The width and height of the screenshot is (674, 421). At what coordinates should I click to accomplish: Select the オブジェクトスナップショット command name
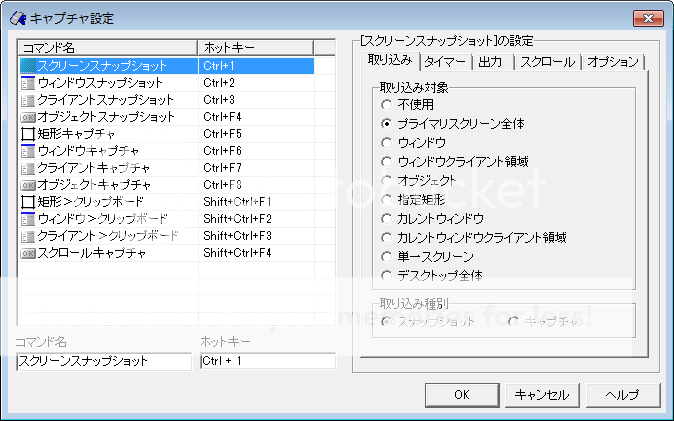pos(106,117)
